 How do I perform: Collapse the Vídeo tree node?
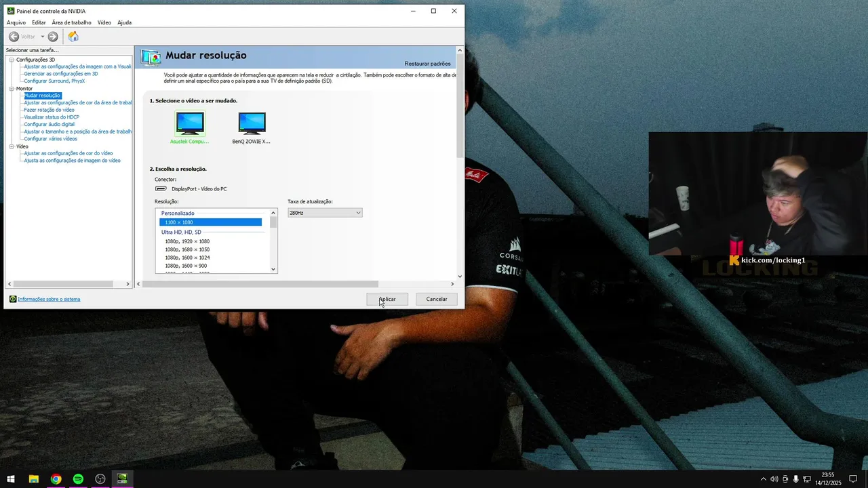[x=12, y=146]
